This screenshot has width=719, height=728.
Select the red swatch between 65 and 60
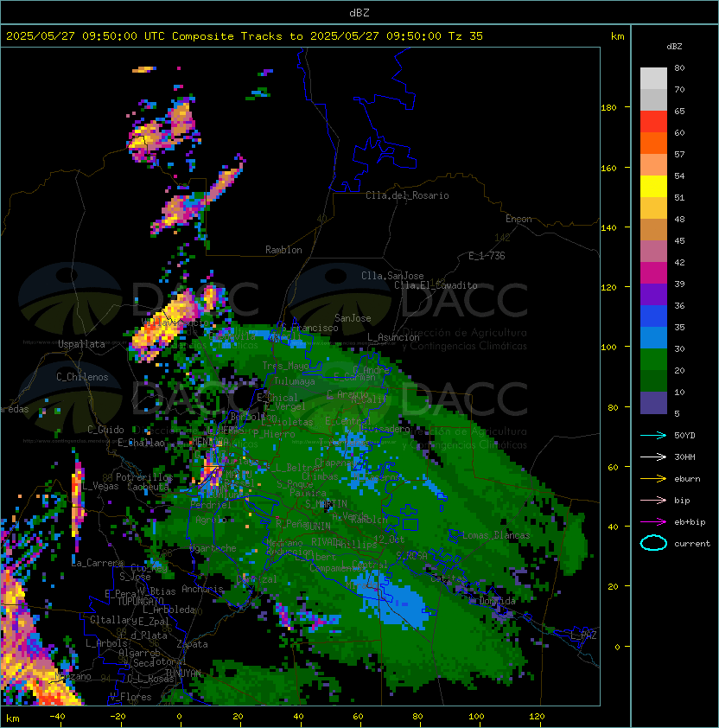(653, 122)
